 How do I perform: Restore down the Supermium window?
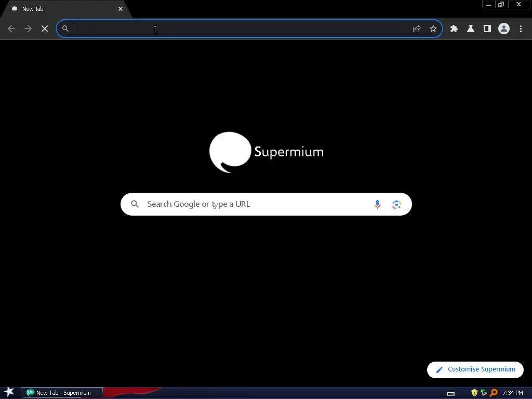click(x=501, y=5)
